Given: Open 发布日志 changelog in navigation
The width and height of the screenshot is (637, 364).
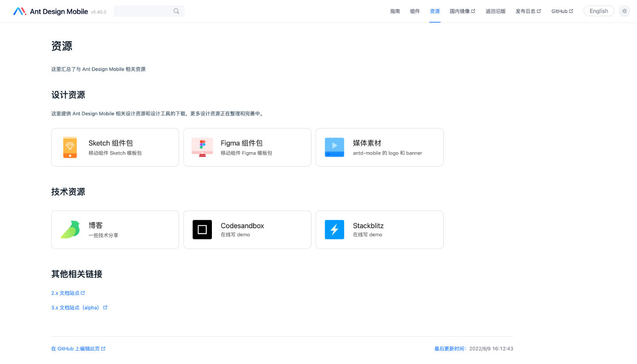Looking at the screenshot, I should (528, 11).
